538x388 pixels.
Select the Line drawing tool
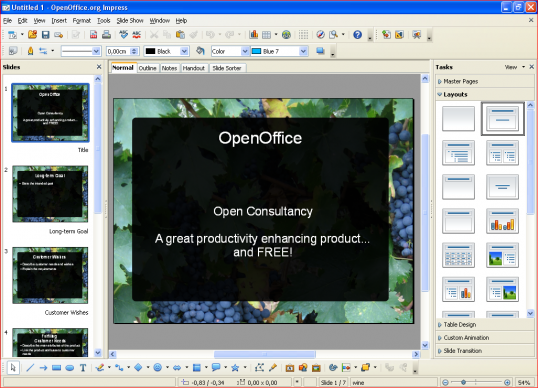point(30,368)
